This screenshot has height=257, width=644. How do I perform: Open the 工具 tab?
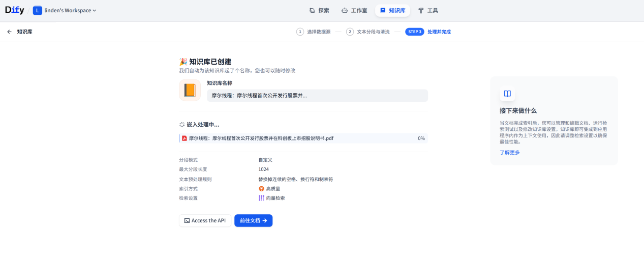[428, 10]
